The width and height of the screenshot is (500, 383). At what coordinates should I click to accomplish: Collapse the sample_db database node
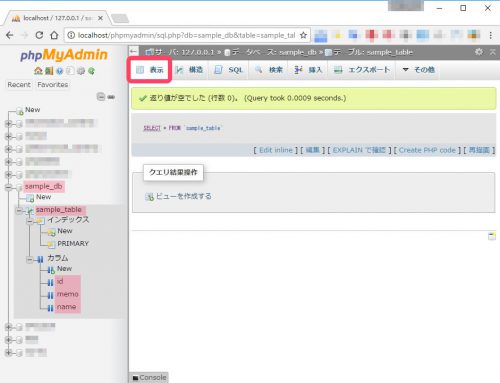click(x=9, y=187)
